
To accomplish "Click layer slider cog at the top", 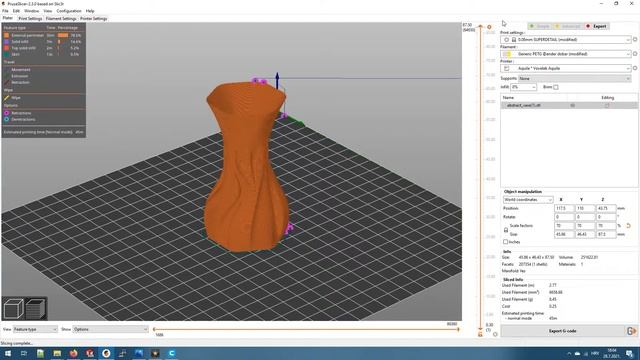I will tap(489, 27).
